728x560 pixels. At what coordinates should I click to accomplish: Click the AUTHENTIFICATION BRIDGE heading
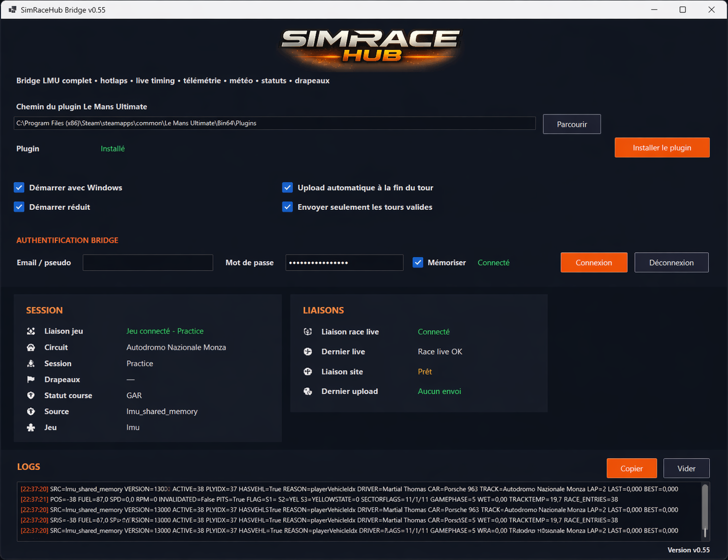click(x=67, y=240)
